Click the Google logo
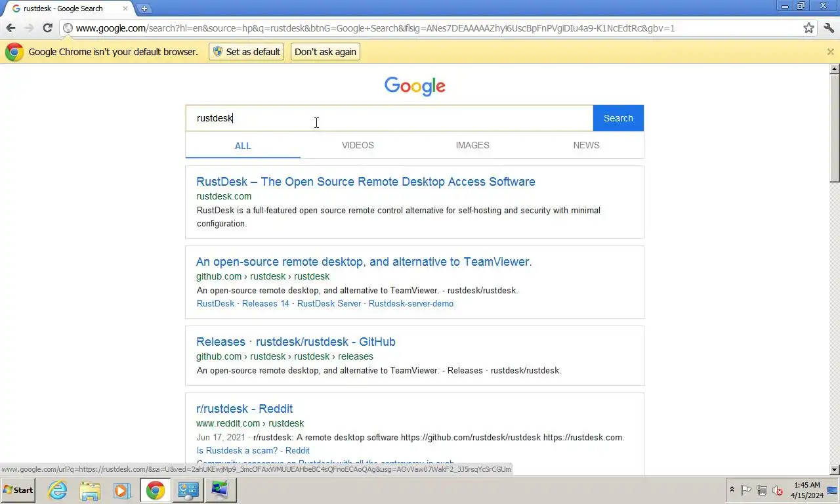 pos(415,86)
